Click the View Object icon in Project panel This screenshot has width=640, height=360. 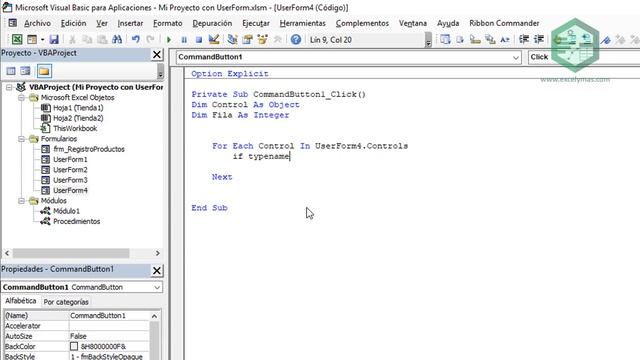(x=25, y=71)
